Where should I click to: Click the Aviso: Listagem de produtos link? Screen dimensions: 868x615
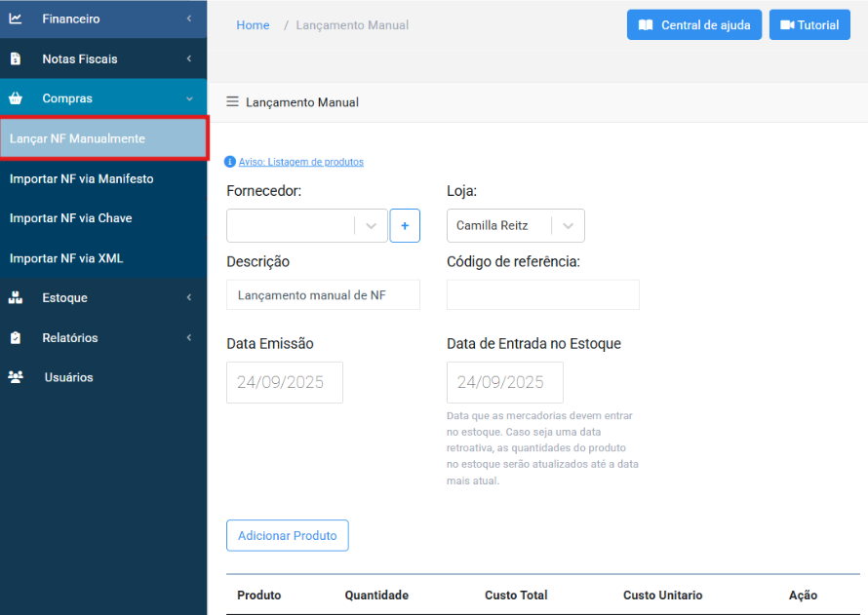[x=300, y=162]
